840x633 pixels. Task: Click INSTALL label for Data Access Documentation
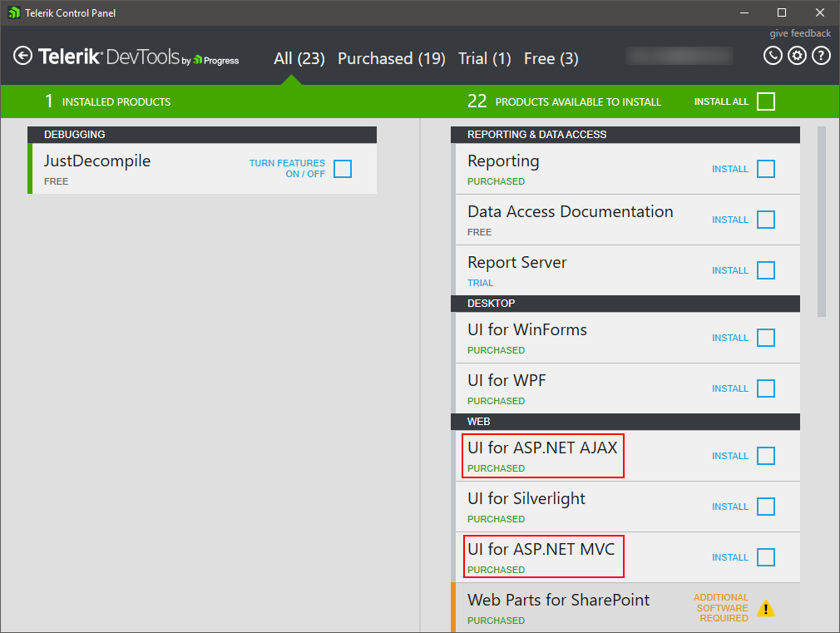730,220
